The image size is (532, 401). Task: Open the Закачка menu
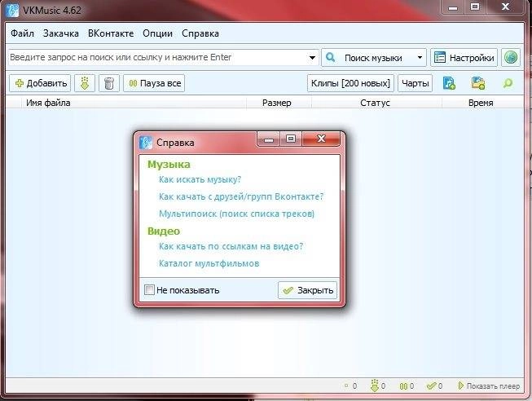click(x=61, y=33)
